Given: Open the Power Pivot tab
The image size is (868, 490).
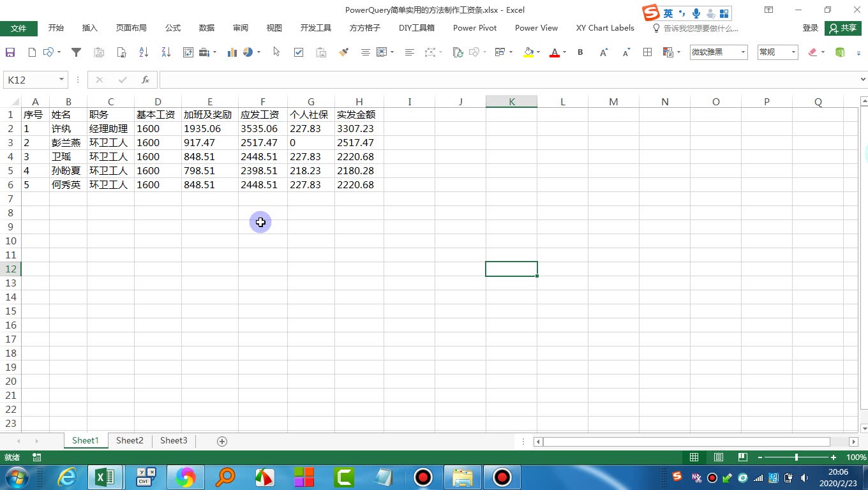Looking at the screenshot, I should (x=475, y=28).
